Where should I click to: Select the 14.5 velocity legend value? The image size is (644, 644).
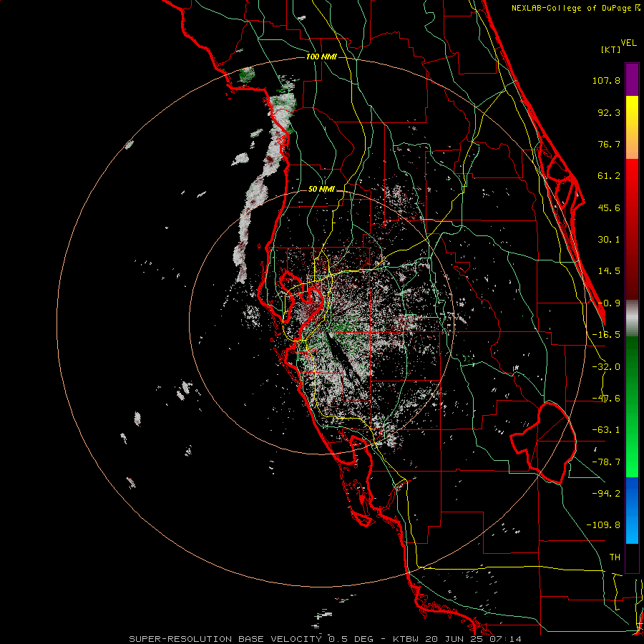(x=609, y=271)
